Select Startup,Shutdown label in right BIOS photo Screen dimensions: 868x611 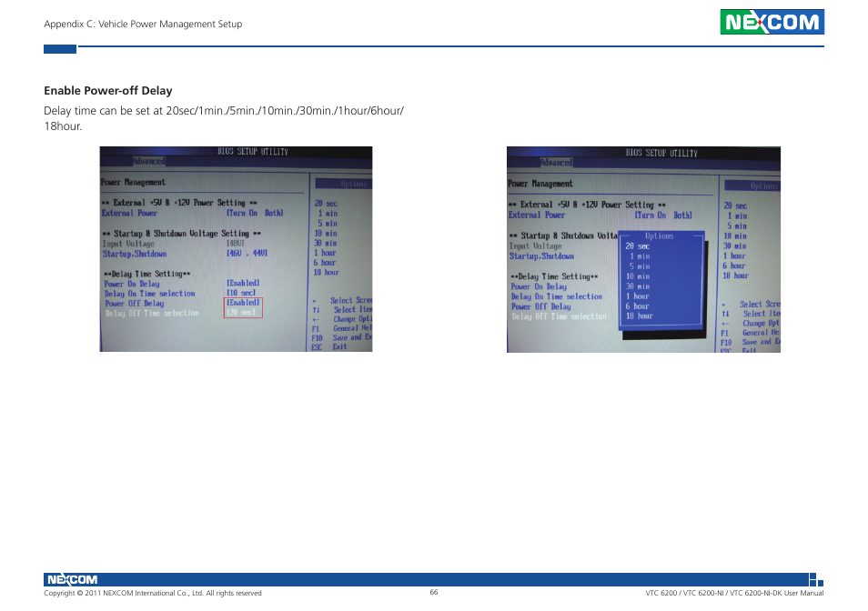[542, 256]
